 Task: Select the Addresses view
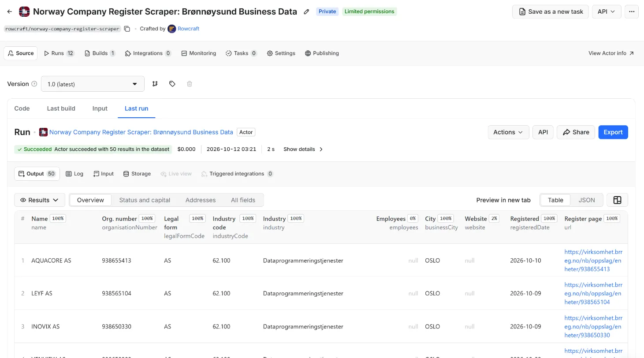coord(201,200)
